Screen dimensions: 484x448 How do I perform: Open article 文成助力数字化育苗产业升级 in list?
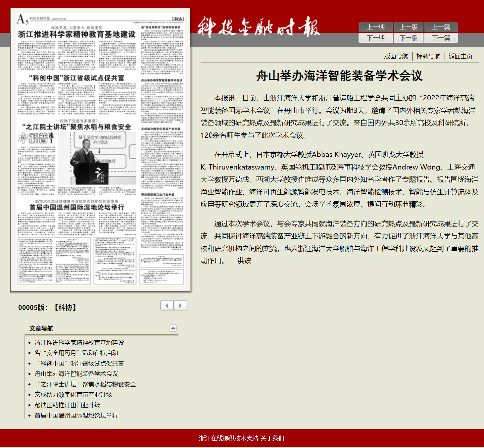pos(73,395)
